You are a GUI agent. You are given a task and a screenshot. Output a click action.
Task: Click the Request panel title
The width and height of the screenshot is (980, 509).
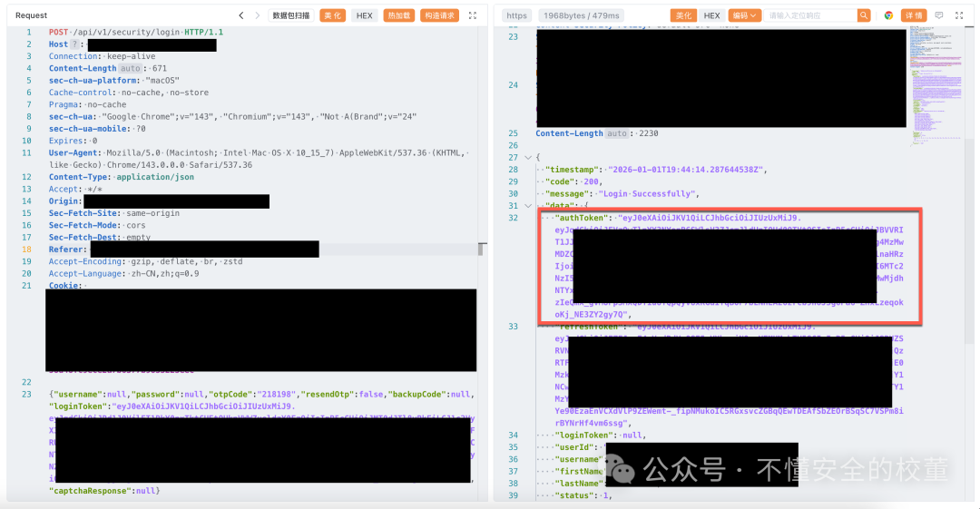coord(31,15)
